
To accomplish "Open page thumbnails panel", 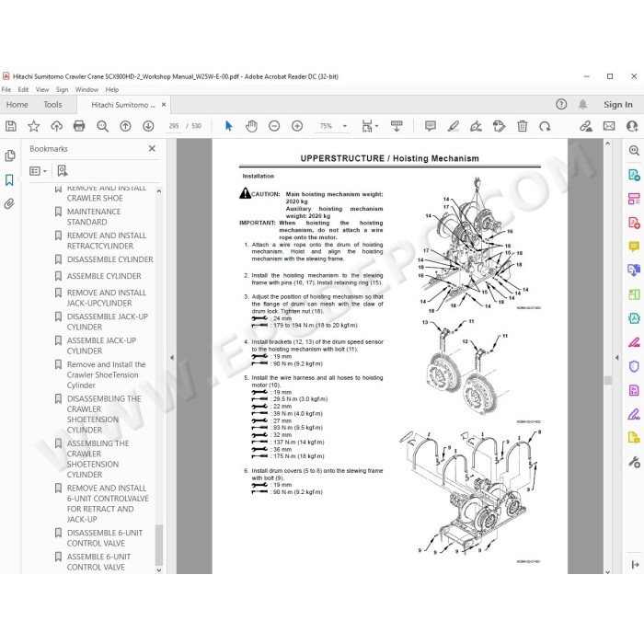I will [9, 155].
